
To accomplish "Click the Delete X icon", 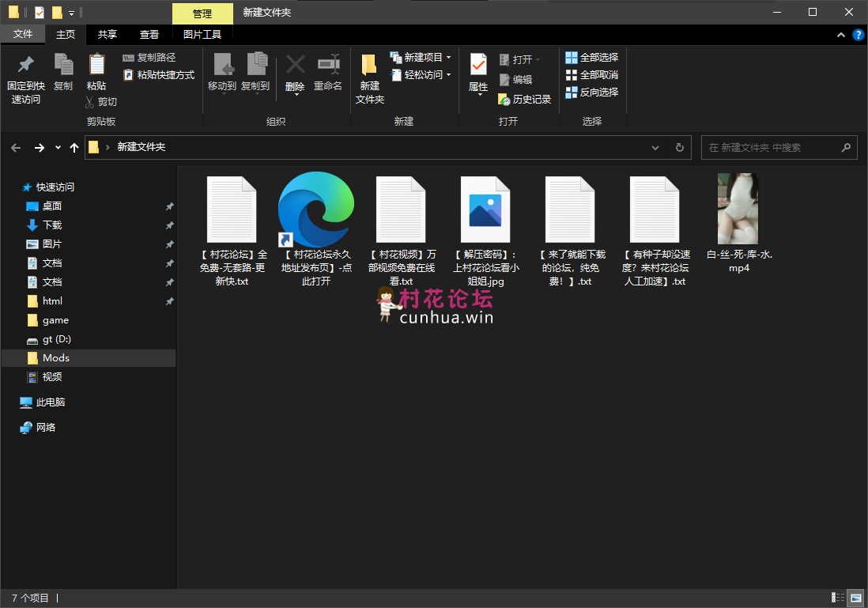I will pos(295,65).
